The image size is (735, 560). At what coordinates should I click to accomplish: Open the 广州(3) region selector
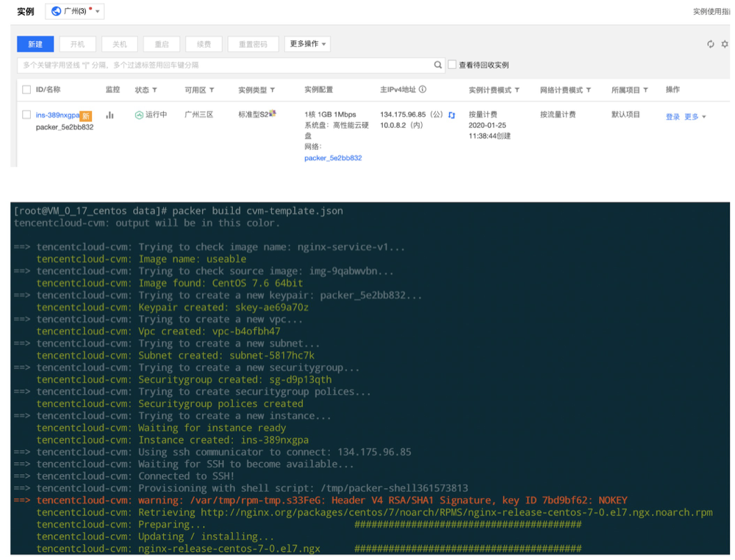click(75, 11)
